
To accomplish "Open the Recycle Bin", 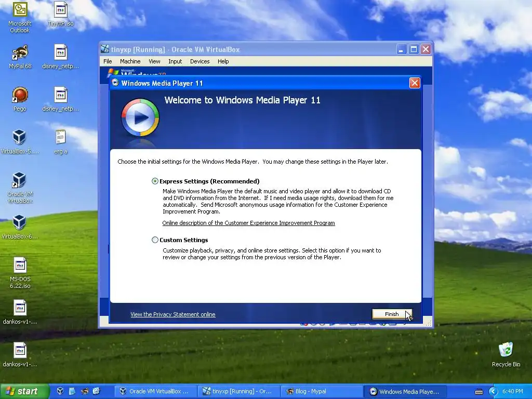I will (x=506, y=354).
